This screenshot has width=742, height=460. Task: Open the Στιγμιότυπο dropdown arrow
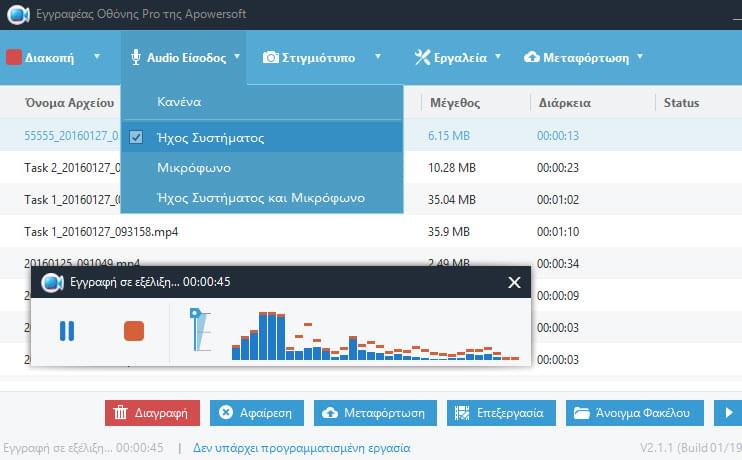378,57
